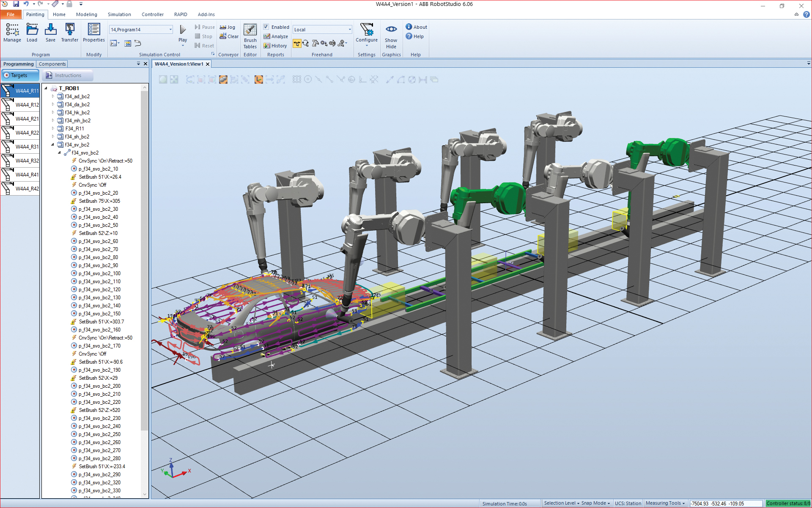Open the Measuring Tools dropdown in status bar
This screenshot has height=508, width=812.
665,503
